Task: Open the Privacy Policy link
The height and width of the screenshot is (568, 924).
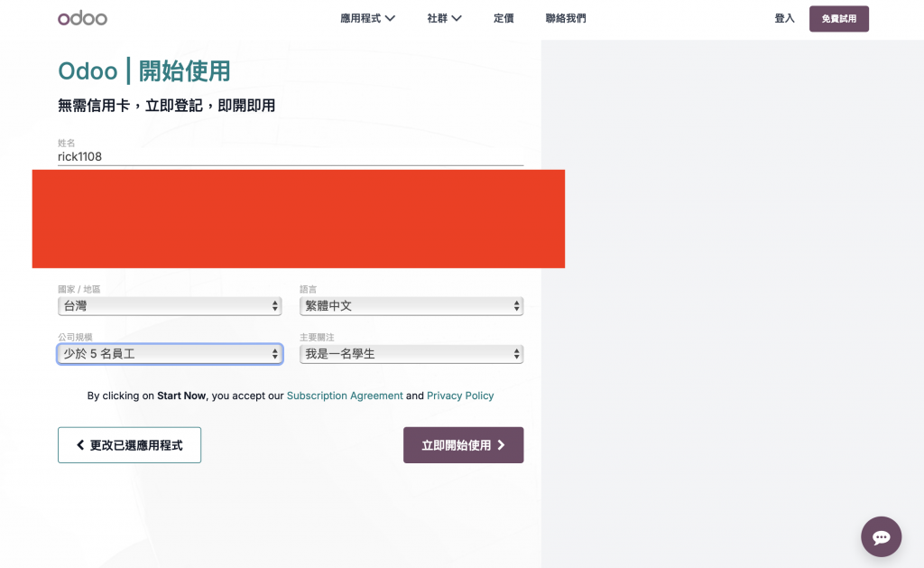Action: [460, 396]
